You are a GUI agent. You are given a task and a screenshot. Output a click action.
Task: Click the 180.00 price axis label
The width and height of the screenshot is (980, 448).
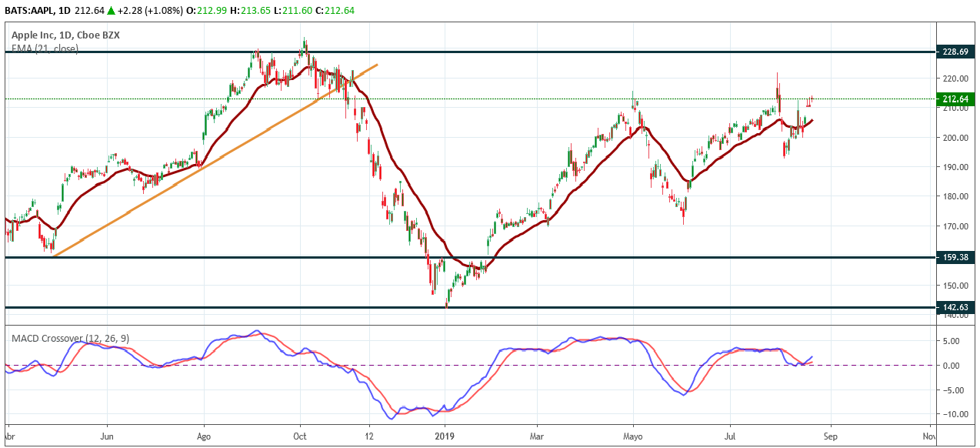[955, 196]
